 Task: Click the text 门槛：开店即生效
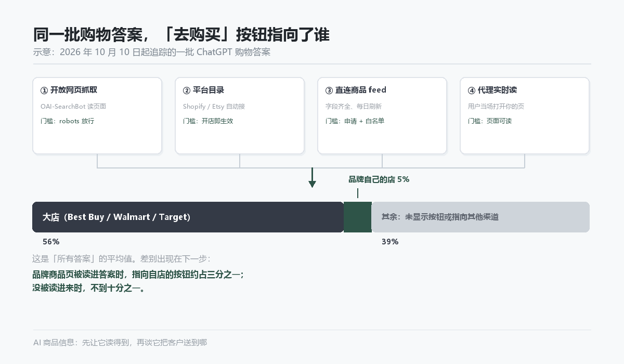coord(208,121)
